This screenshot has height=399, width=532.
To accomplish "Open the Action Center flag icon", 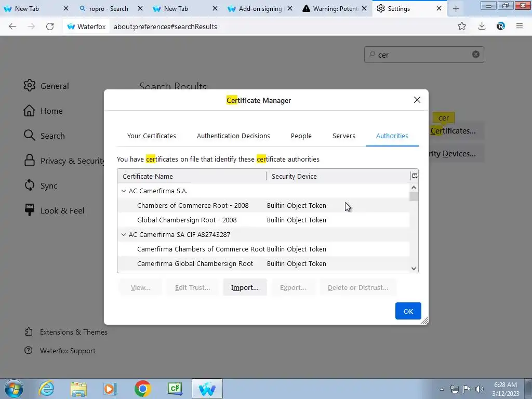I will 467,389.
